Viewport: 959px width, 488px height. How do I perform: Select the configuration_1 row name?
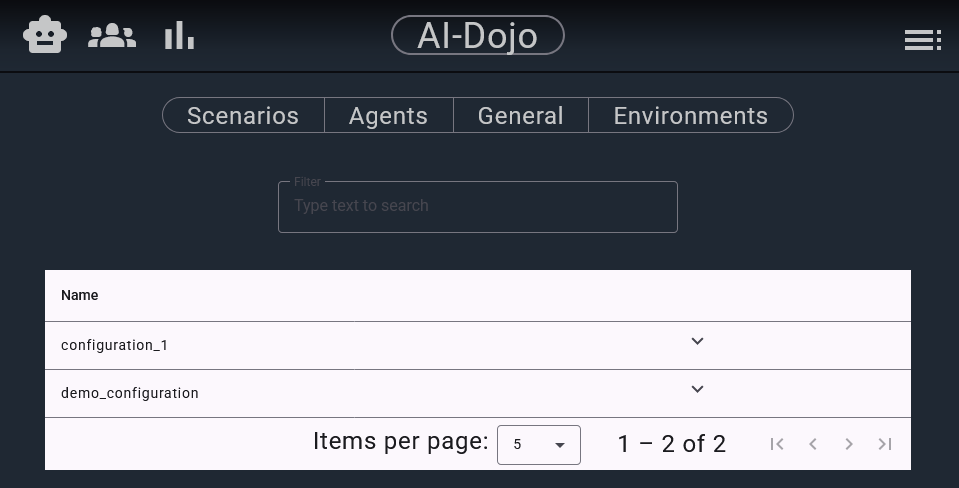pyautogui.click(x=115, y=345)
